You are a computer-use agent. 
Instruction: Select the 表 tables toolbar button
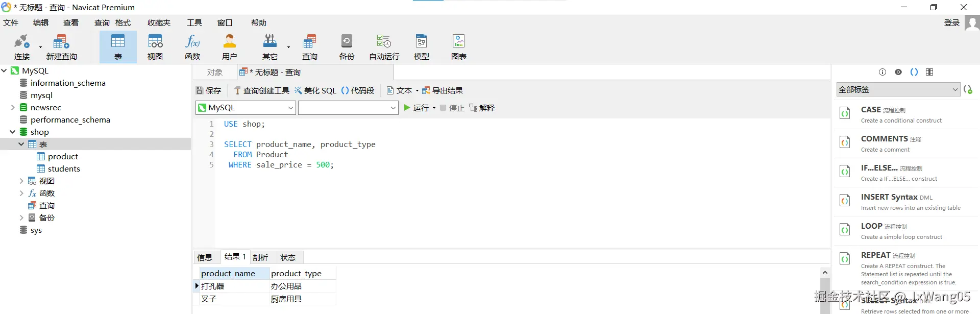(x=118, y=47)
